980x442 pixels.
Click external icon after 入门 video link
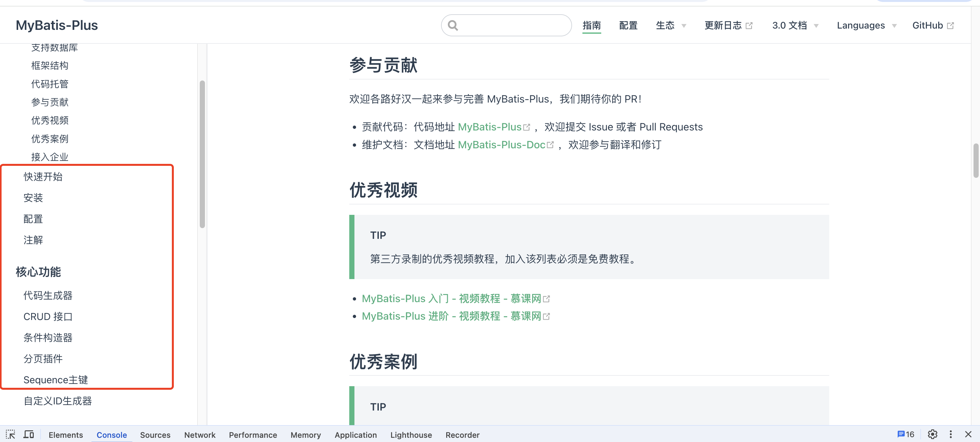click(x=546, y=299)
